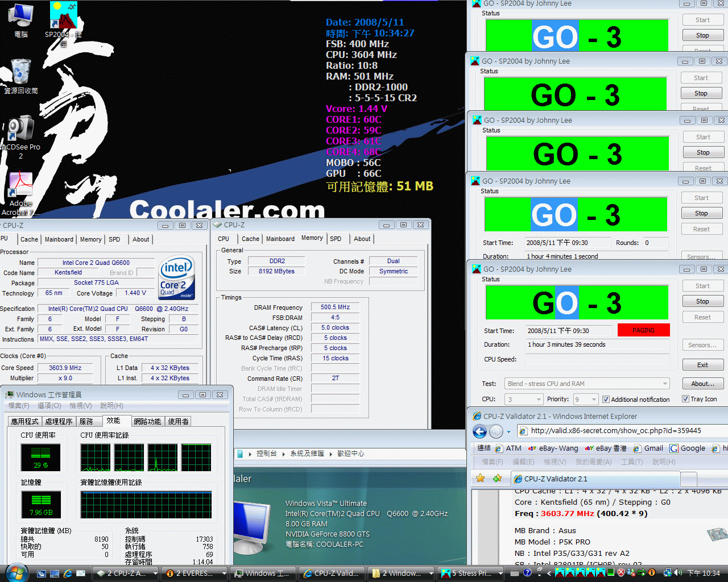Click the CPU-Z icon in Memory window title
Viewport: 728px width, 582px height.
(218, 225)
